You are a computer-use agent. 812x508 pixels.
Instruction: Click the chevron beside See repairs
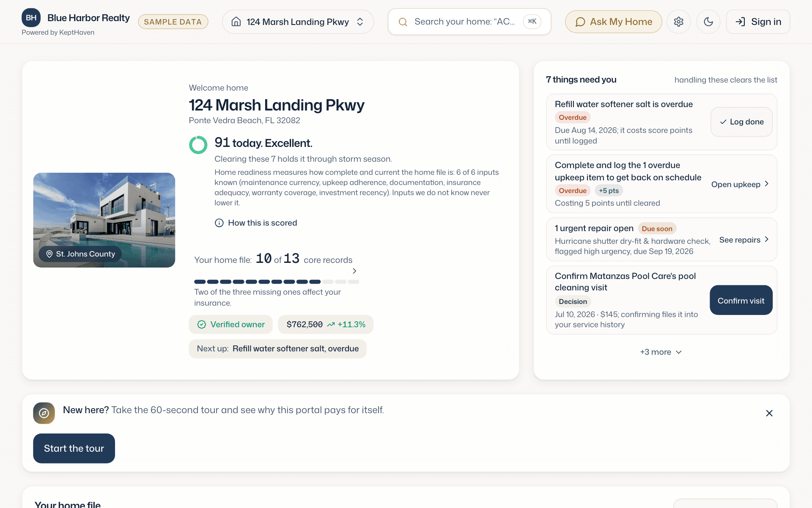click(x=766, y=239)
